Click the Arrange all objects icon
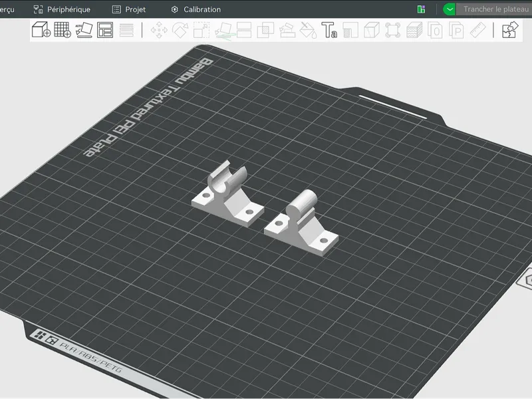 pos(105,30)
